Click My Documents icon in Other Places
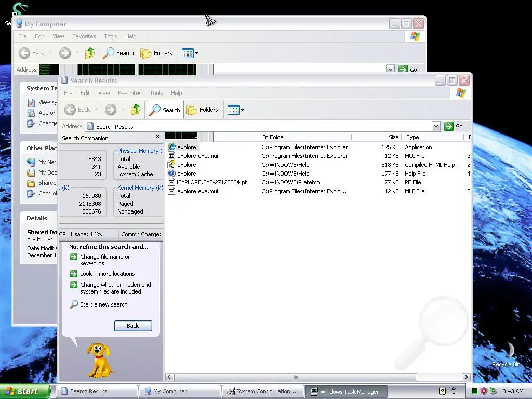This screenshot has width=532, height=399. click(x=31, y=172)
